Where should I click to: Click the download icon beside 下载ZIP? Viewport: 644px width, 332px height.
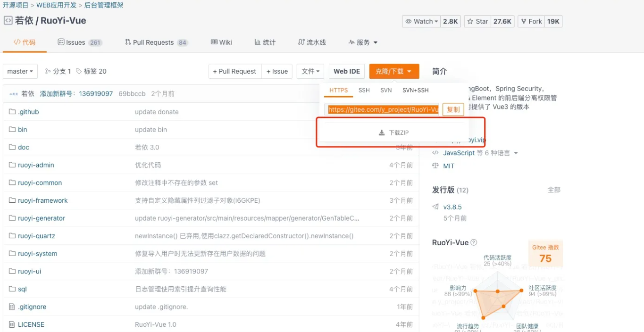[x=382, y=133]
